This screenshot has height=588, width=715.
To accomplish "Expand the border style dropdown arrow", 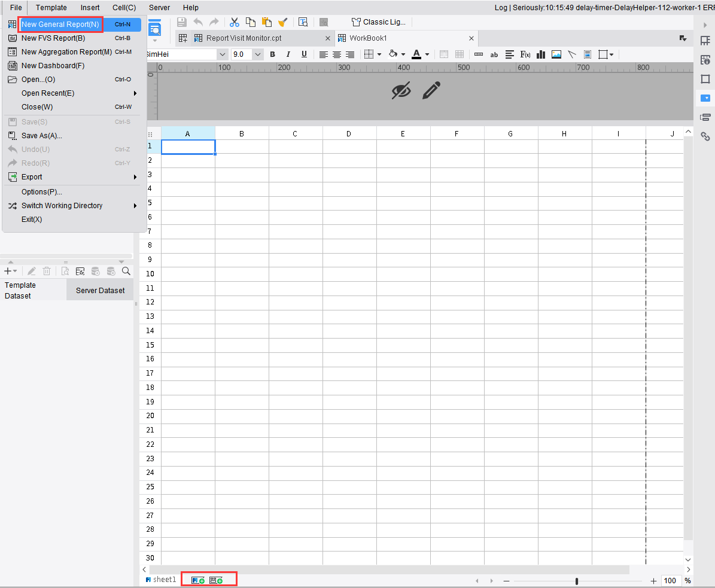I will (379, 54).
